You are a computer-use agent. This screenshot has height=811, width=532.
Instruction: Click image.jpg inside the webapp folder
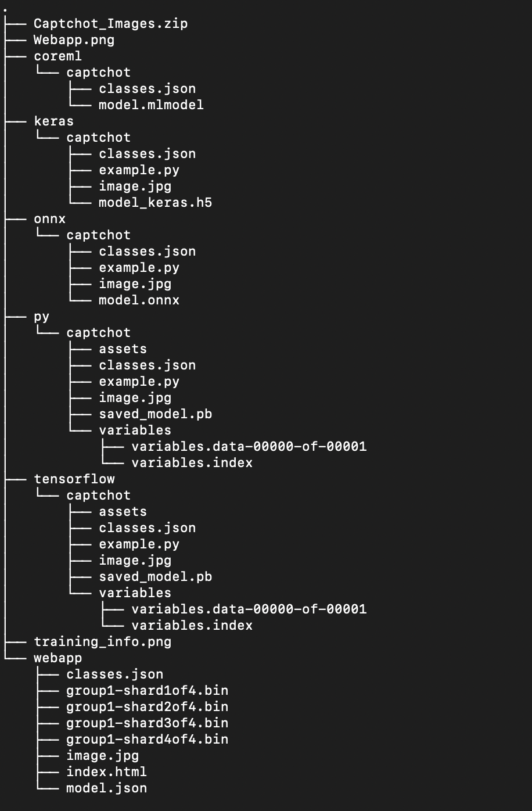(x=102, y=756)
